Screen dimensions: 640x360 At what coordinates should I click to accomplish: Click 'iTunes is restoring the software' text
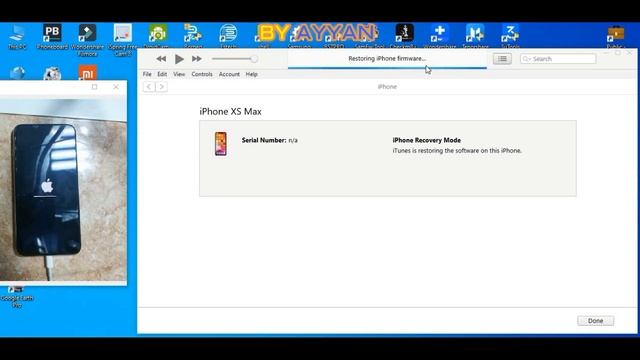click(457, 151)
